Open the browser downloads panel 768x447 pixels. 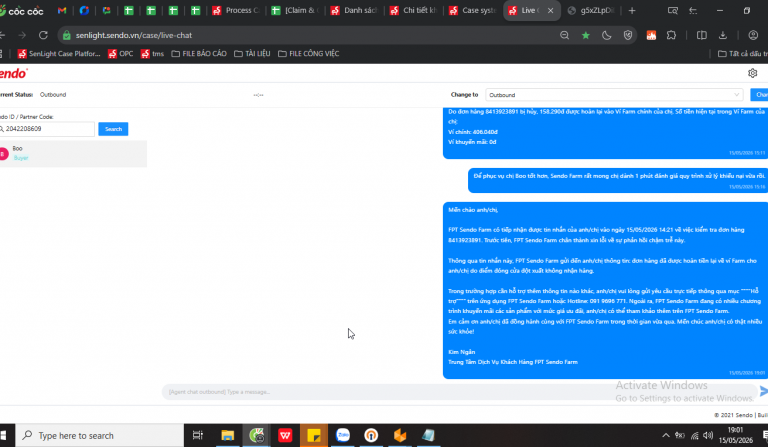[722, 35]
